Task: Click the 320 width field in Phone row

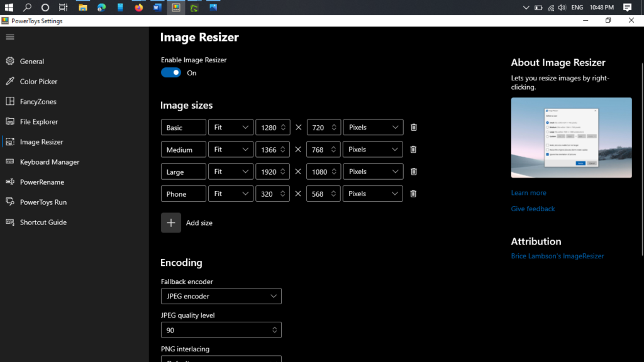Action: click(x=273, y=194)
